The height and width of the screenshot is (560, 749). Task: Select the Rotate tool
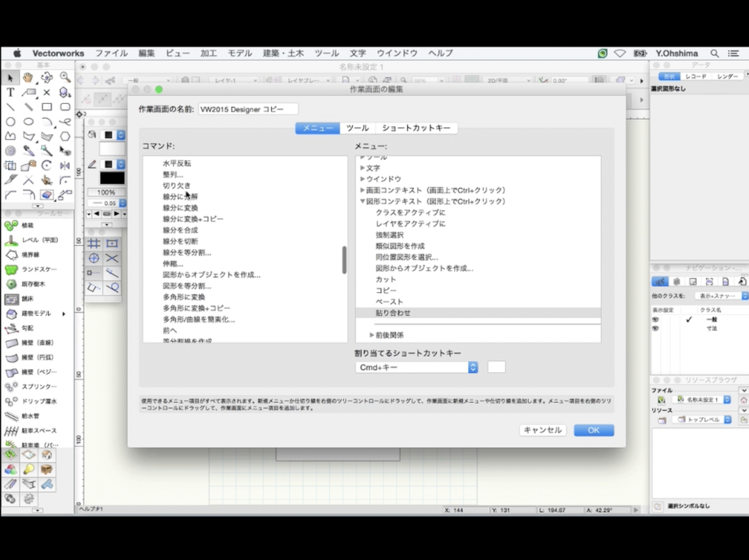click(x=47, y=166)
